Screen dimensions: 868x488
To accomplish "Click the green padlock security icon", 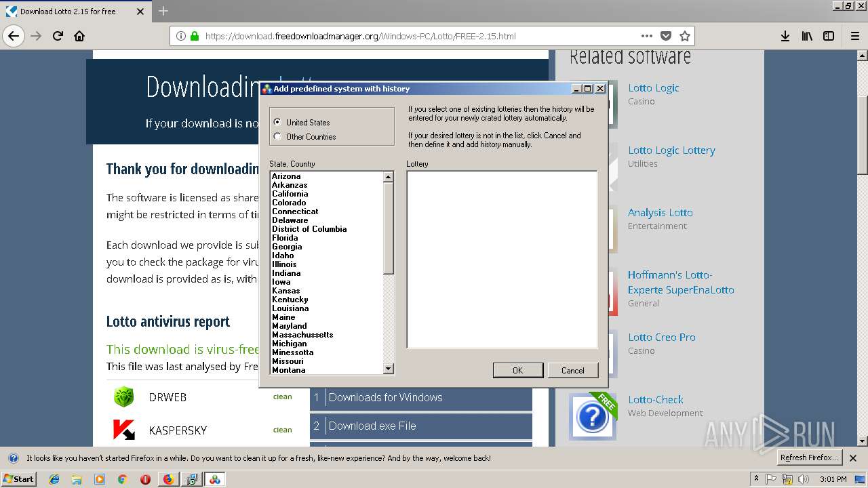I will (x=195, y=36).
